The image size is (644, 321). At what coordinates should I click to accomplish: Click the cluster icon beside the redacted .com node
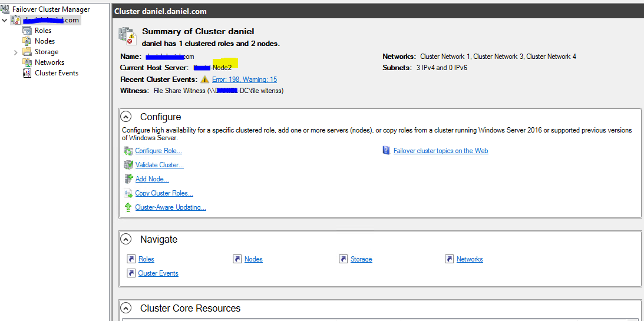click(x=16, y=19)
